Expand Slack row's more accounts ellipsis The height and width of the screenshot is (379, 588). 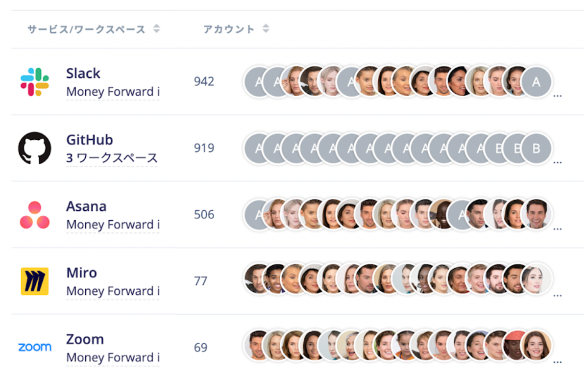coord(557,97)
